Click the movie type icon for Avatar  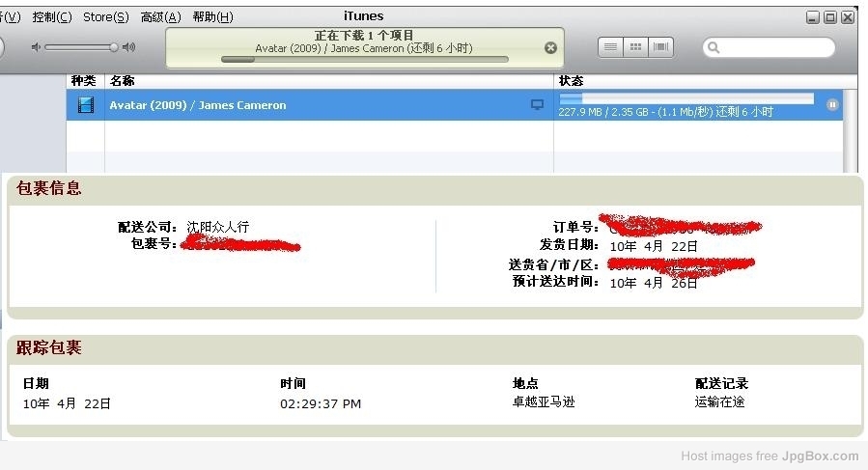point(85,105)
